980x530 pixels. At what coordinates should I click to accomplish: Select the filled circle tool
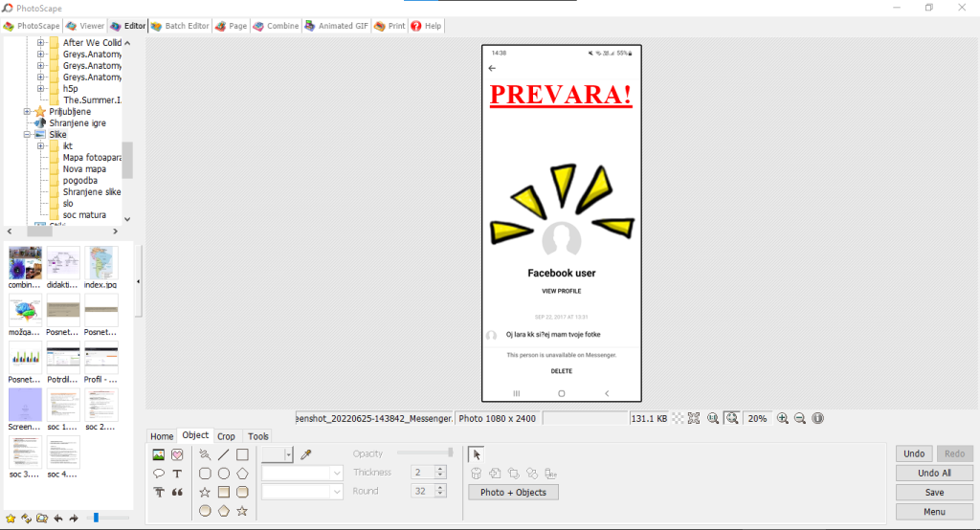(205, 511)
